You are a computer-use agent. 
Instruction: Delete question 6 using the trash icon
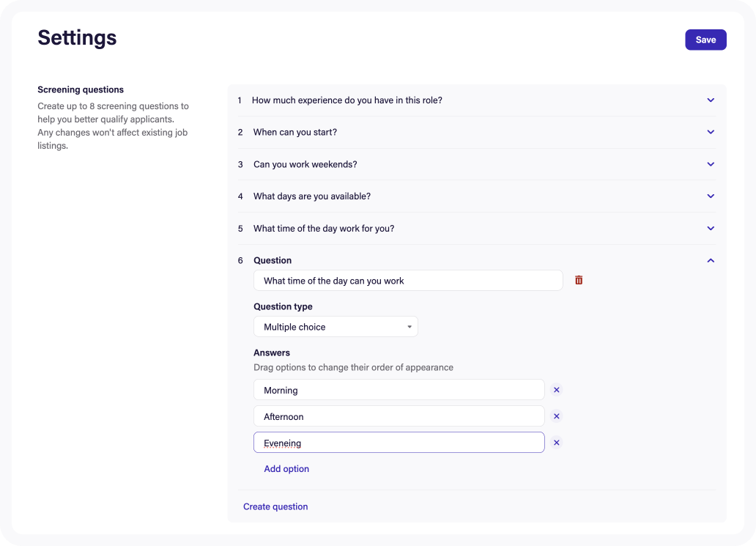tap(579, 280)
